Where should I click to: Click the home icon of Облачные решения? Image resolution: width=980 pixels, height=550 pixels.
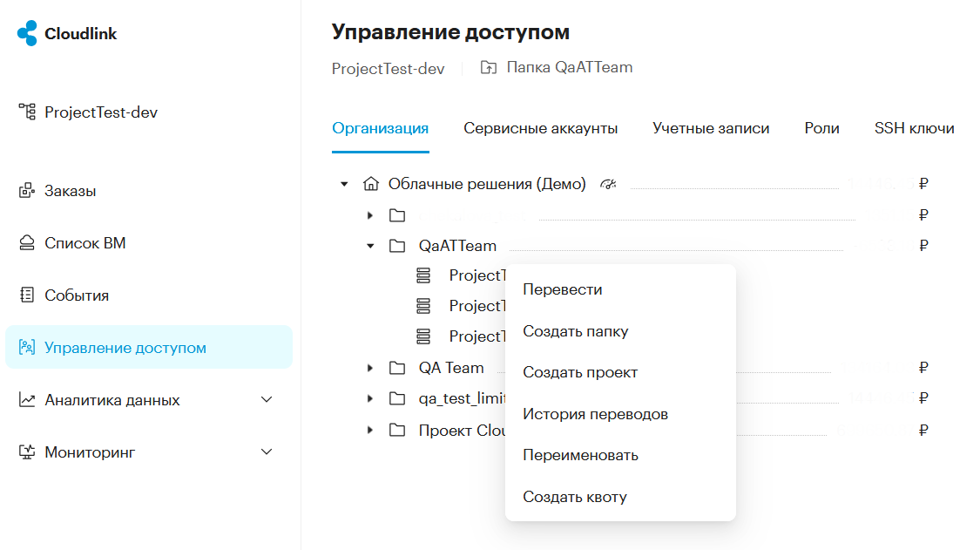coord(370,184)
